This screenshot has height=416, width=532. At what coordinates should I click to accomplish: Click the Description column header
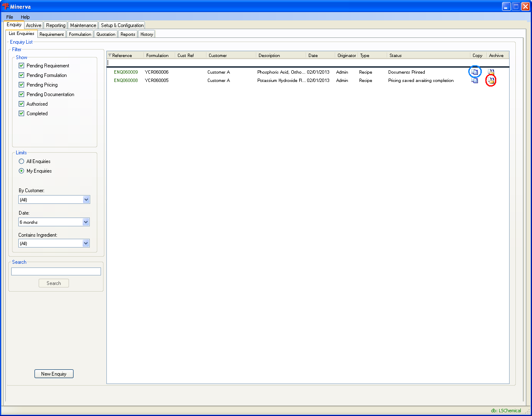281,55
